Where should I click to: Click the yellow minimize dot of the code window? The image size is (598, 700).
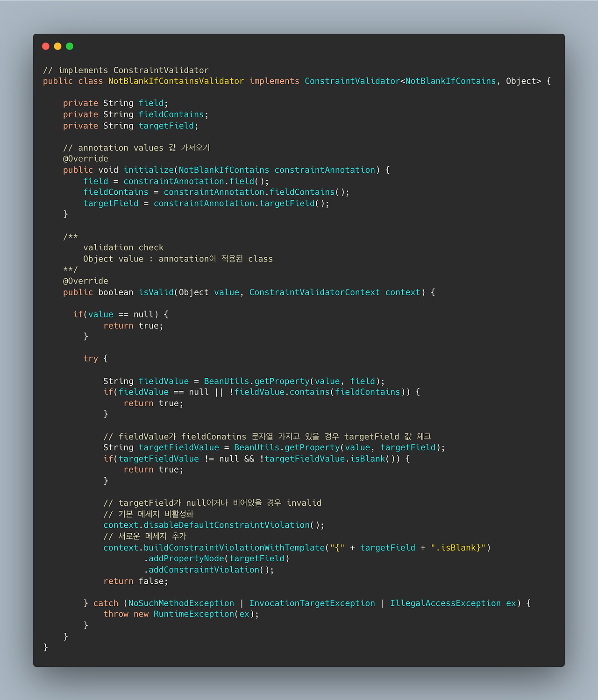point(57,46)
